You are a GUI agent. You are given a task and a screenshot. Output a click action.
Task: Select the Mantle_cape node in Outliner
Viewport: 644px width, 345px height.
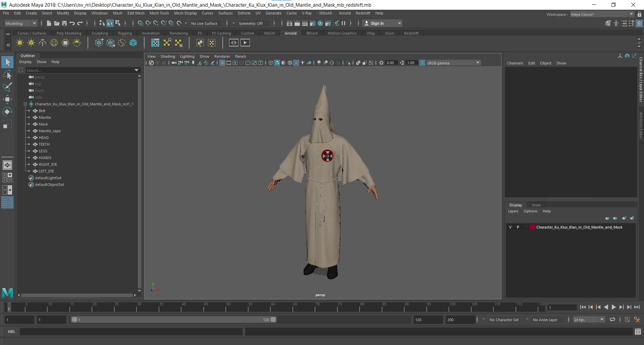(50, 131)
